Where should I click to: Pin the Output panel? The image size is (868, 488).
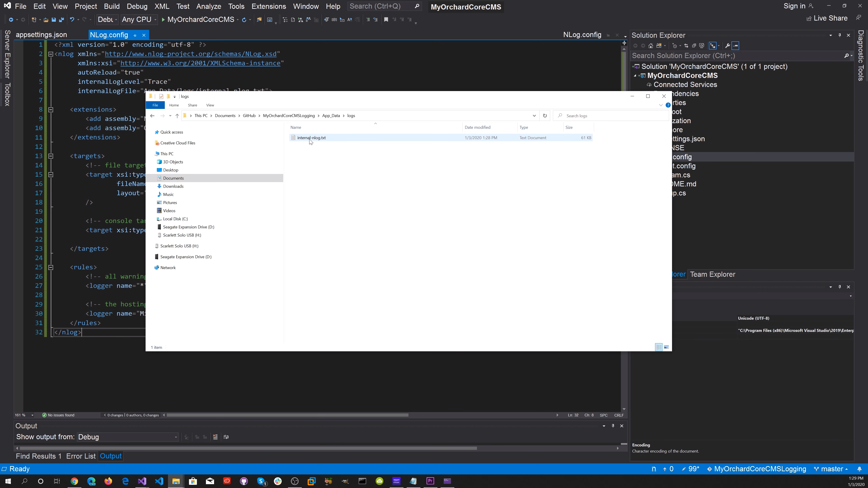tap(613, 426)
